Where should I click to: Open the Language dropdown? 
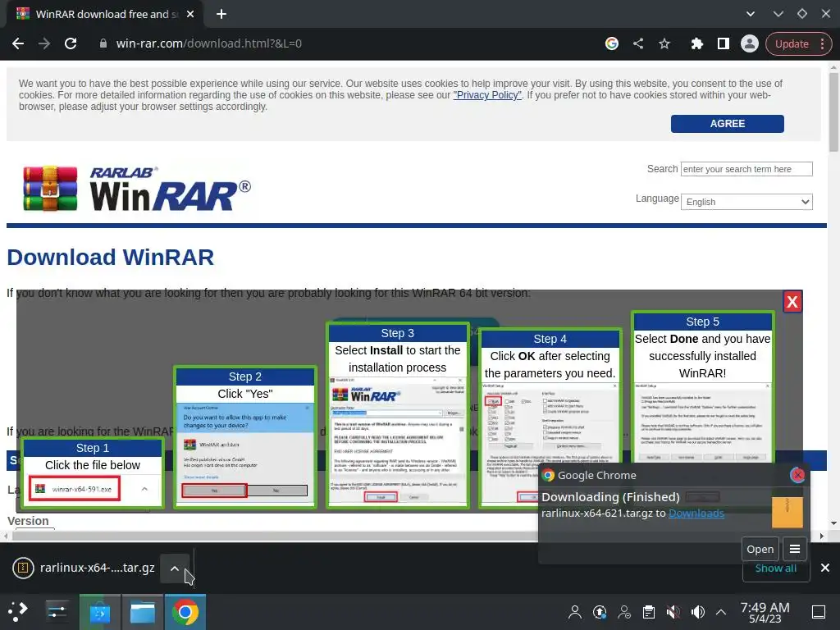tap(746, 202)
